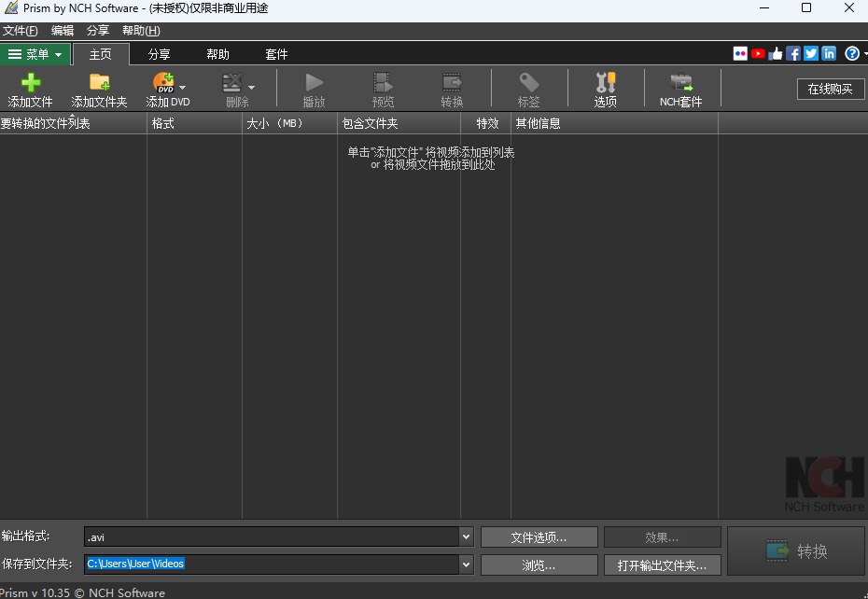Click the 特效 column header
Viewport: 868px width, 599px height.
tap(486, 123)
